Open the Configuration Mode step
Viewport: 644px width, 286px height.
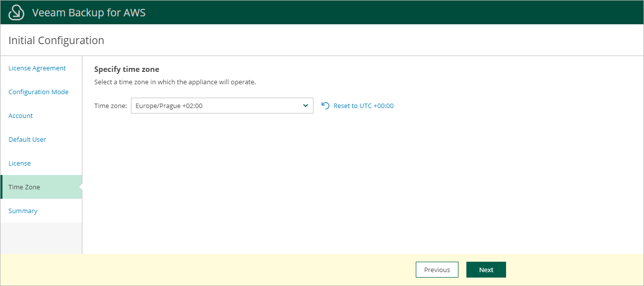click(x=39, y=92)
